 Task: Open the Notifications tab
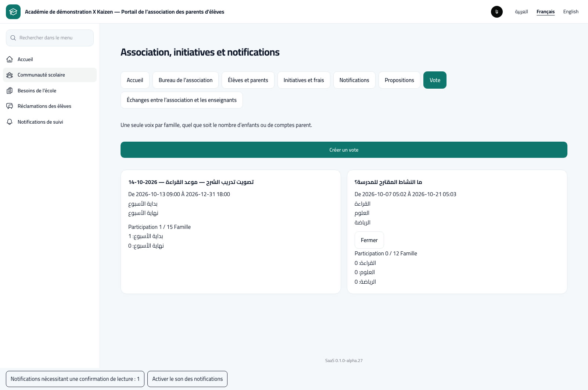point(354,80)
